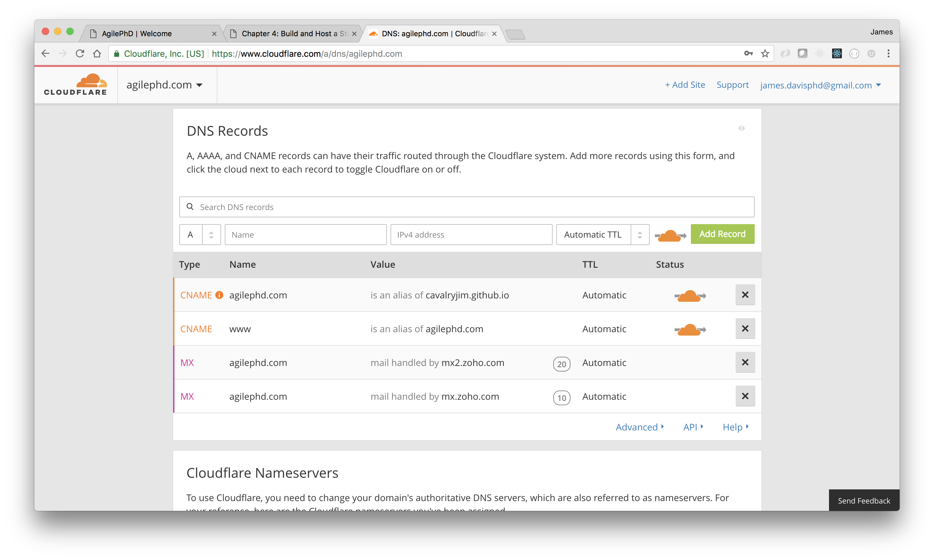Image resolution: width=934 pixels, height=560 pixels.
Task: Go back with the browser back arrow
Action: pyautogui.click(x=45, y=54)
